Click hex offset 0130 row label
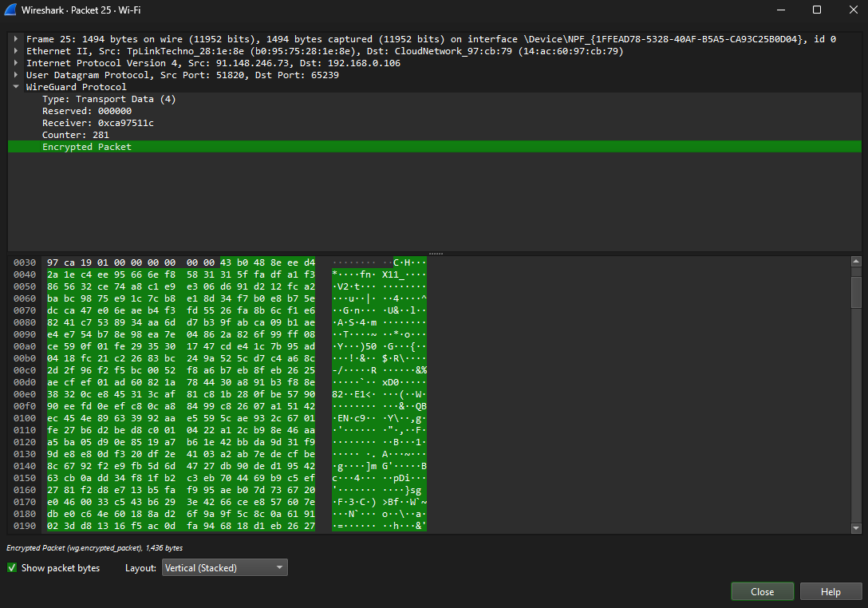 tap(25, 454)
